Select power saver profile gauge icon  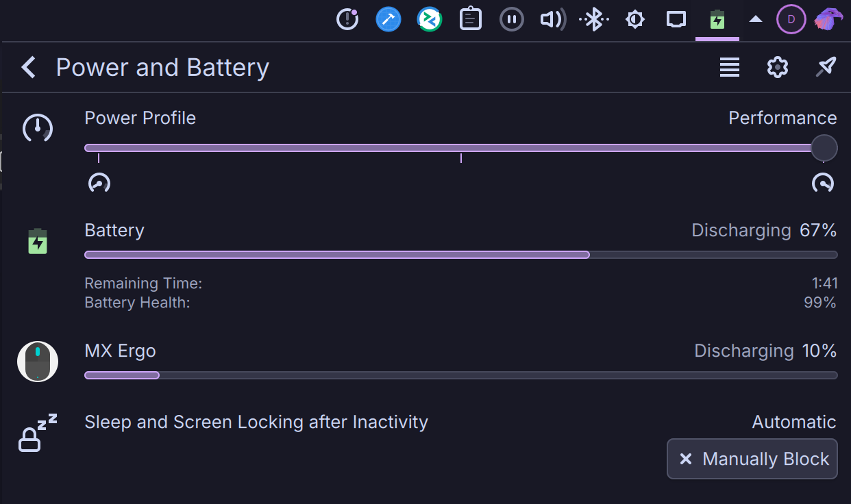tap(99, 183)
